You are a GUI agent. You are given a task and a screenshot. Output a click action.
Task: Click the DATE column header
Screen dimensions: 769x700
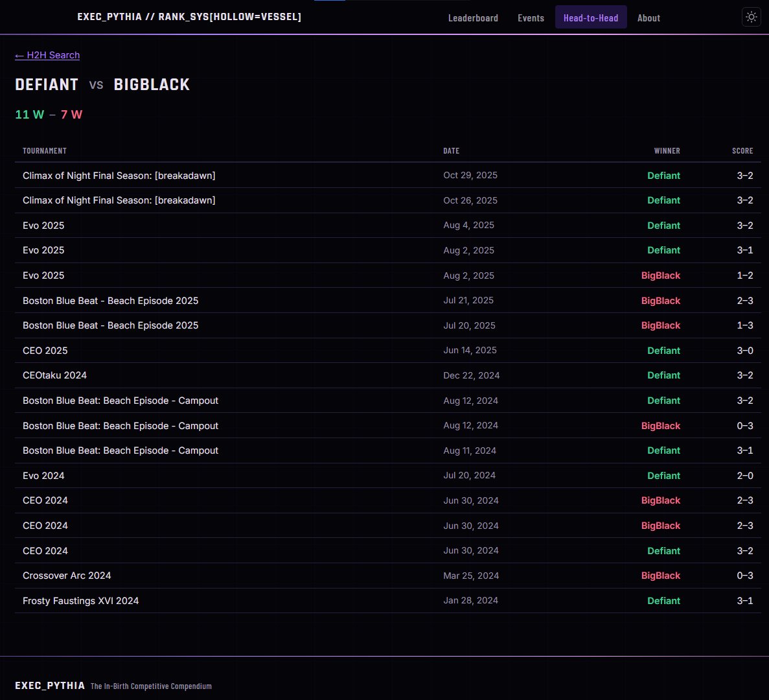point(451,150)
